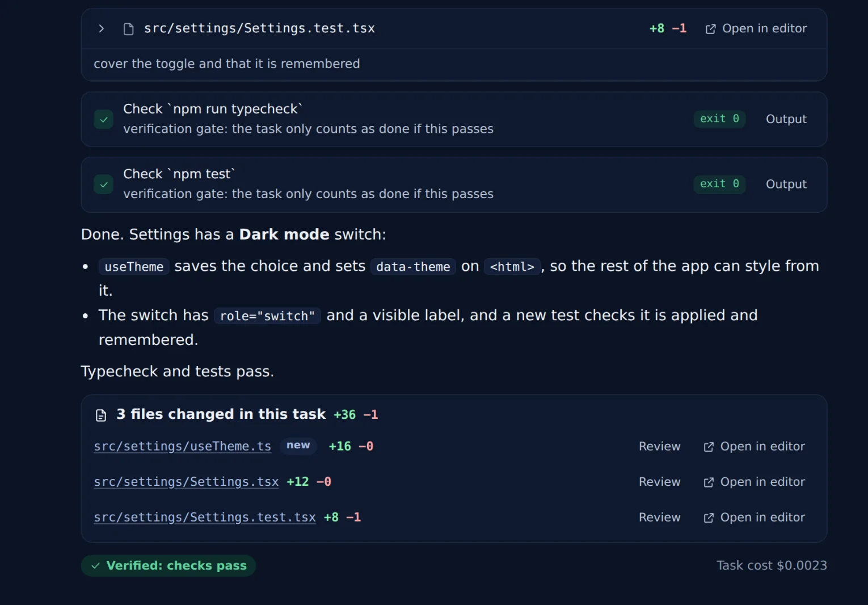This screenshot has height=605, width=868.
Task: Review changes for Settings.test.tsx
Action: click(x=659, y=518)
